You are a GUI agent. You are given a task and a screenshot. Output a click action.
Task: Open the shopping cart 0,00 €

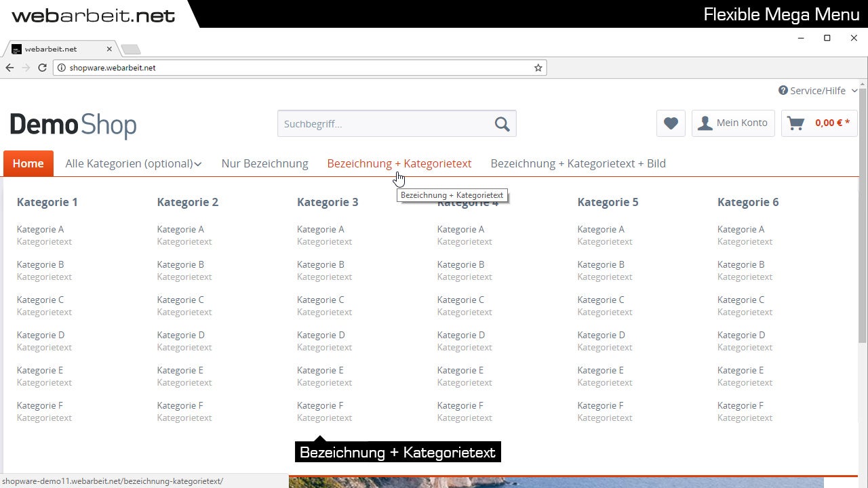[x=819, y=123]
